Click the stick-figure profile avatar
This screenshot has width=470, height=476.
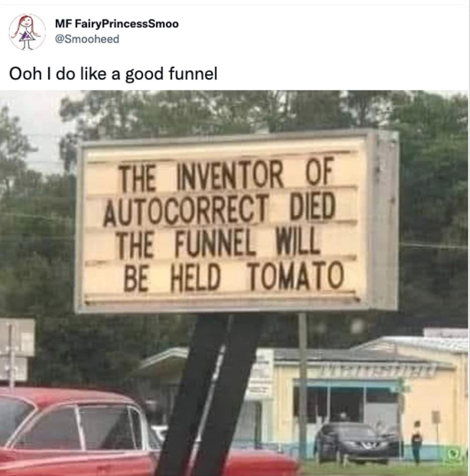[x=27, y=32]
